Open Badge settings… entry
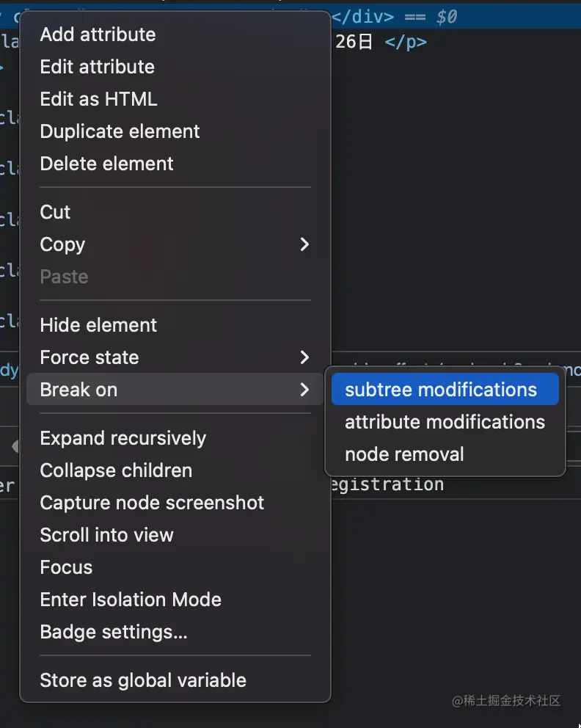The image size is (581, 728). [x=114, y=632]
